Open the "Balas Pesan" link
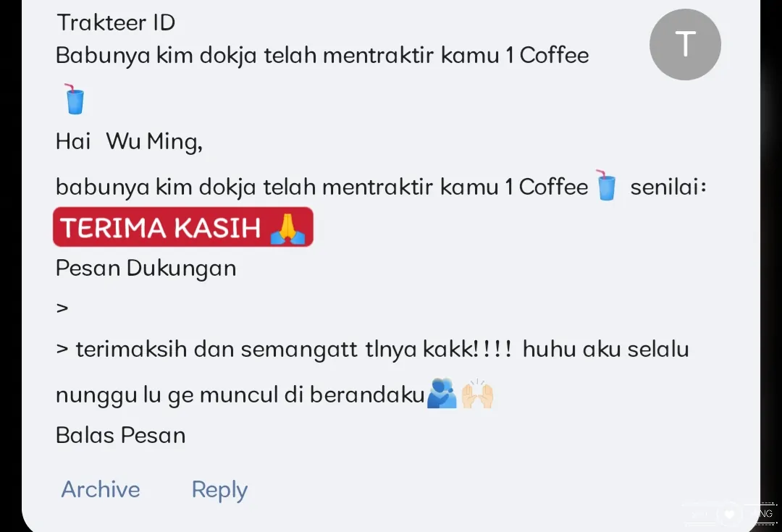The image size is (782, 532). [x=121, y=435]
